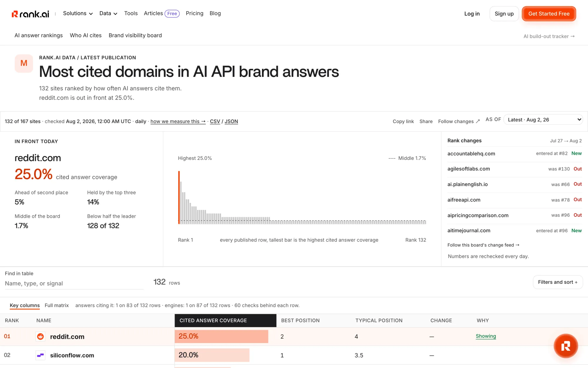
Task: Select the Key columns view tab
Action: coord(25,305)
